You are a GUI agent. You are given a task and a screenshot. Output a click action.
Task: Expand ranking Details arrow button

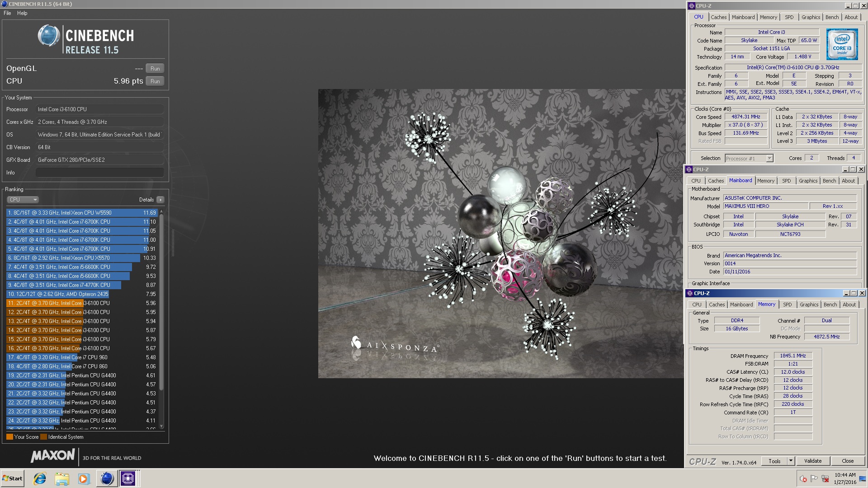(x=160, y=200)
